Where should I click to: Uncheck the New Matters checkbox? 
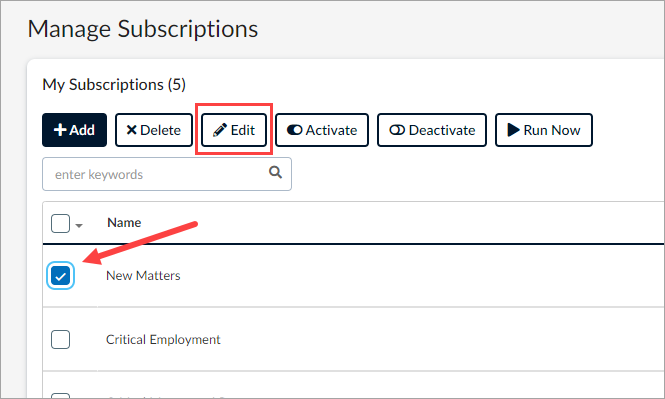tap(61, 276)
